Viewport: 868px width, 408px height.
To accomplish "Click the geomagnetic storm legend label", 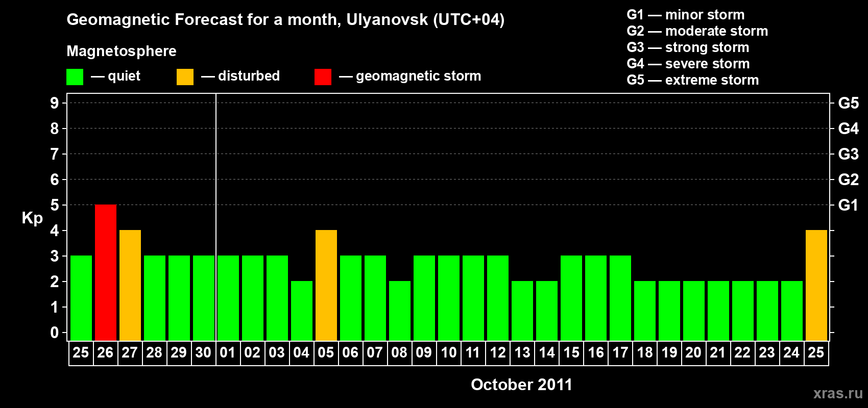I will click(419, 76).
